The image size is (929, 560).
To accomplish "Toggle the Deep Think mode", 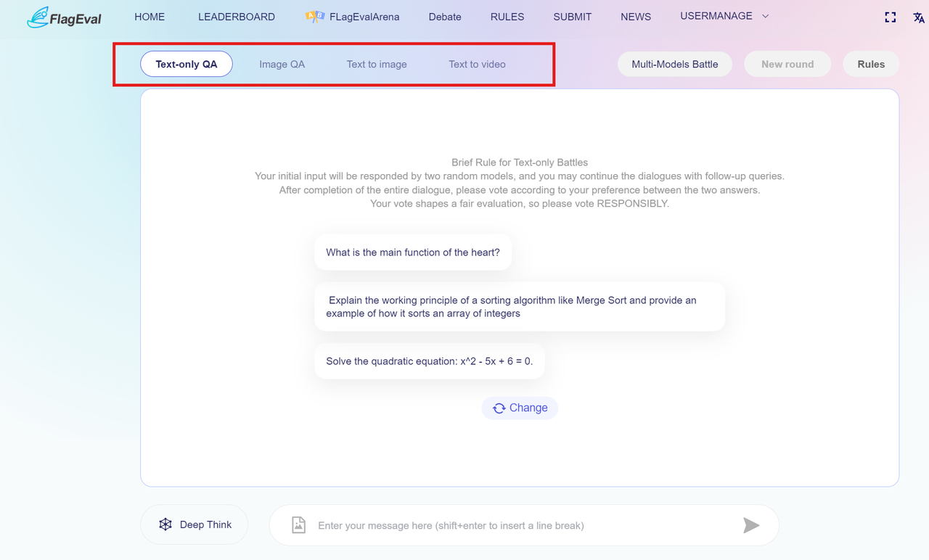I will (x=195, y=524).
